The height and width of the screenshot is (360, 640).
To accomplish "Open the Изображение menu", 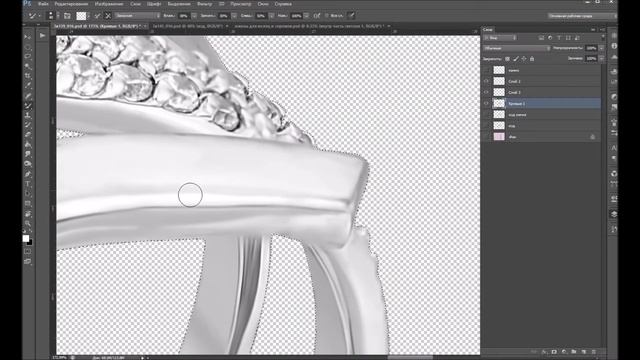I will (109, 4).
